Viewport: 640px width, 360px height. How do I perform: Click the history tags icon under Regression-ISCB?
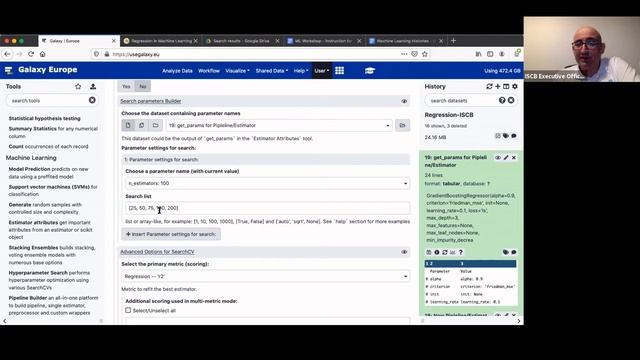(x=506, y=136)
